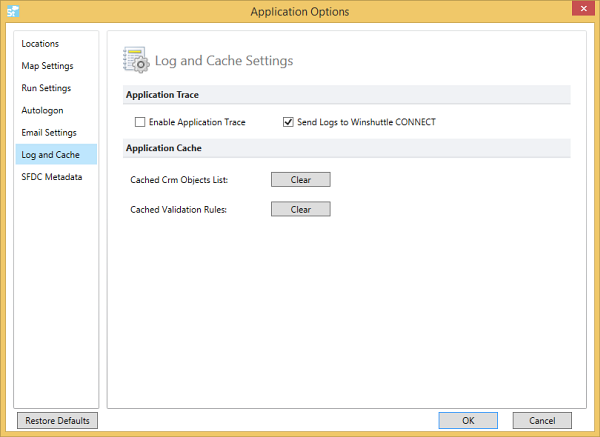This screenshot has width=600, height=437.
Task: Click the Log and Cache Settings heading
Action: [x=224, y=60]
